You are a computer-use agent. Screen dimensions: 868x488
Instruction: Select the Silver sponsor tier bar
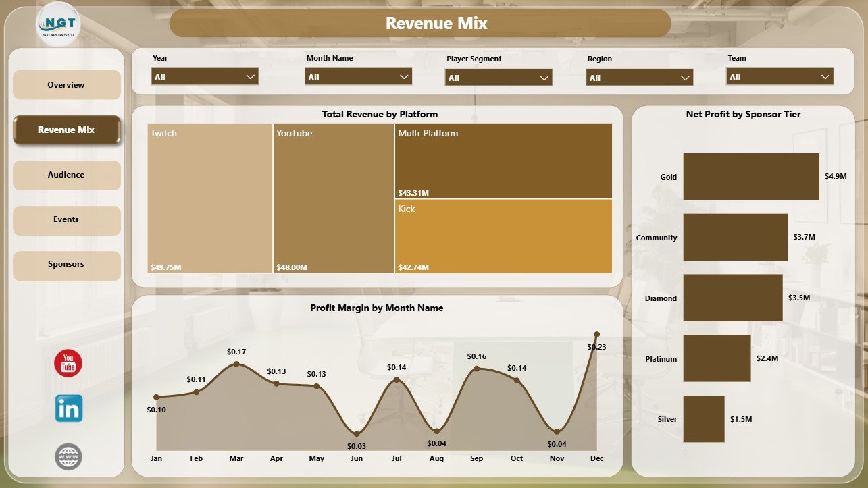pyautogui.click(x=704, y=419)
